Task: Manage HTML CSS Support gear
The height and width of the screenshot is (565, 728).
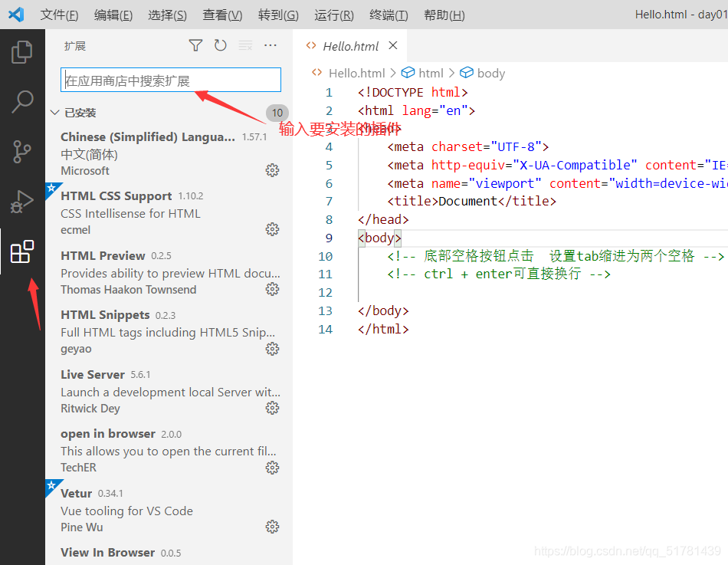Action: [x=272, y=229]
